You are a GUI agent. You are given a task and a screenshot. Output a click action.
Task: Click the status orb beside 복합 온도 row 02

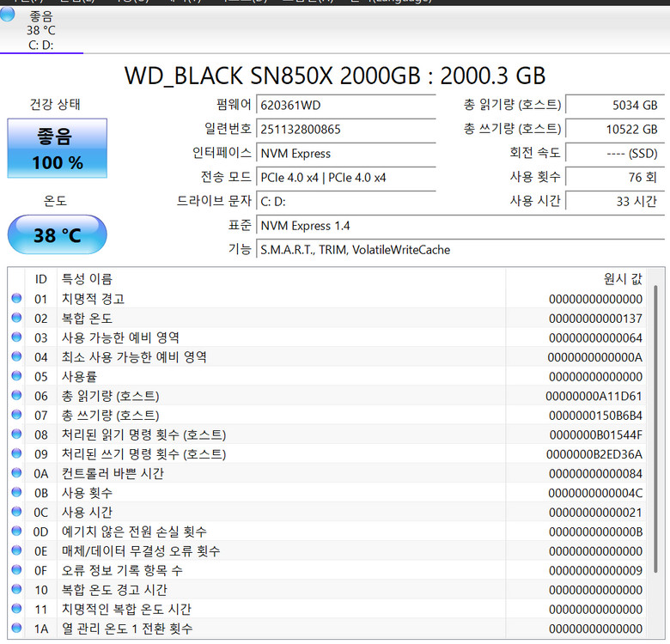[16, 319]
